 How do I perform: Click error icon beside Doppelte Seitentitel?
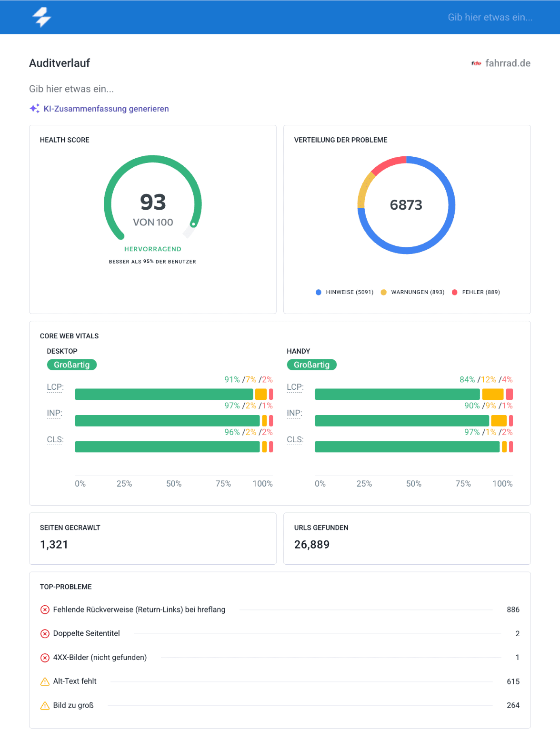45,633
